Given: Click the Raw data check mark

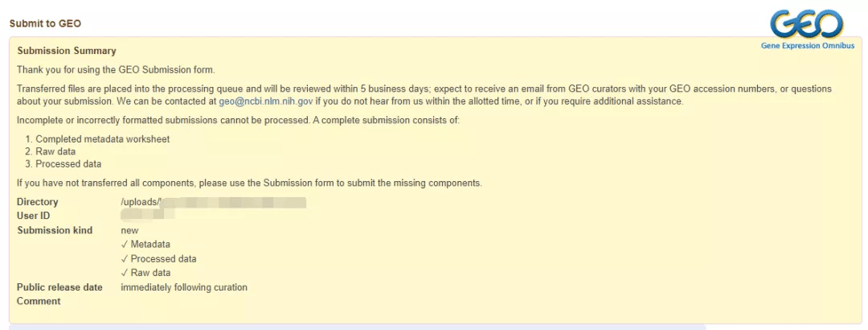Looking at the screenshot, I should (125, 273).
